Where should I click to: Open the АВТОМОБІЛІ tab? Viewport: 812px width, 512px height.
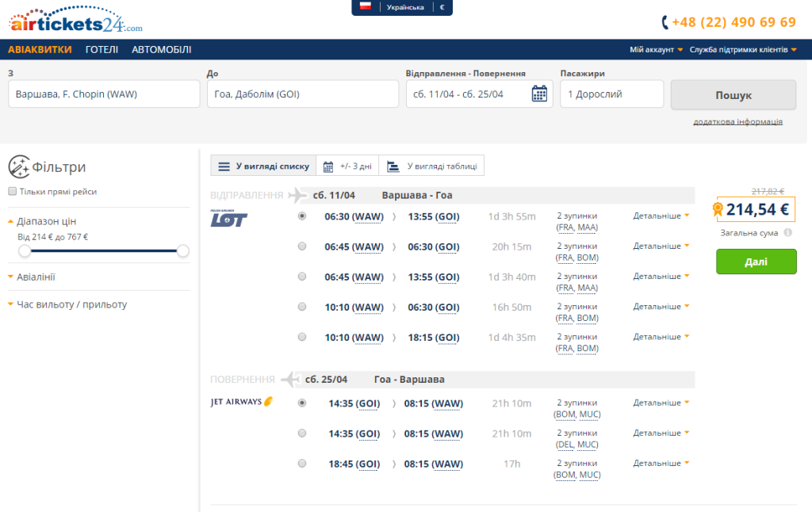click(x=162, y=50)
